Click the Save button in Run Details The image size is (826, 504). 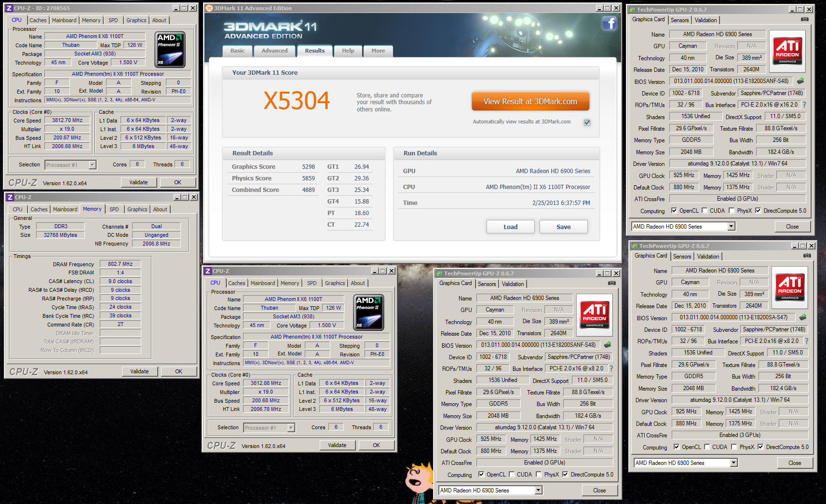[x=564, y=227]
